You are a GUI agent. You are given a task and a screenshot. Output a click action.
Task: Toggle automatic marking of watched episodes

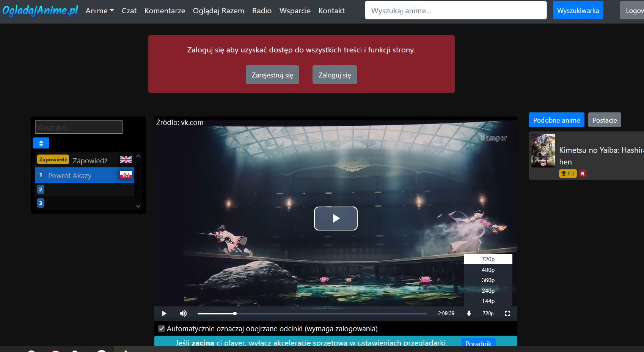coord(162,328)
